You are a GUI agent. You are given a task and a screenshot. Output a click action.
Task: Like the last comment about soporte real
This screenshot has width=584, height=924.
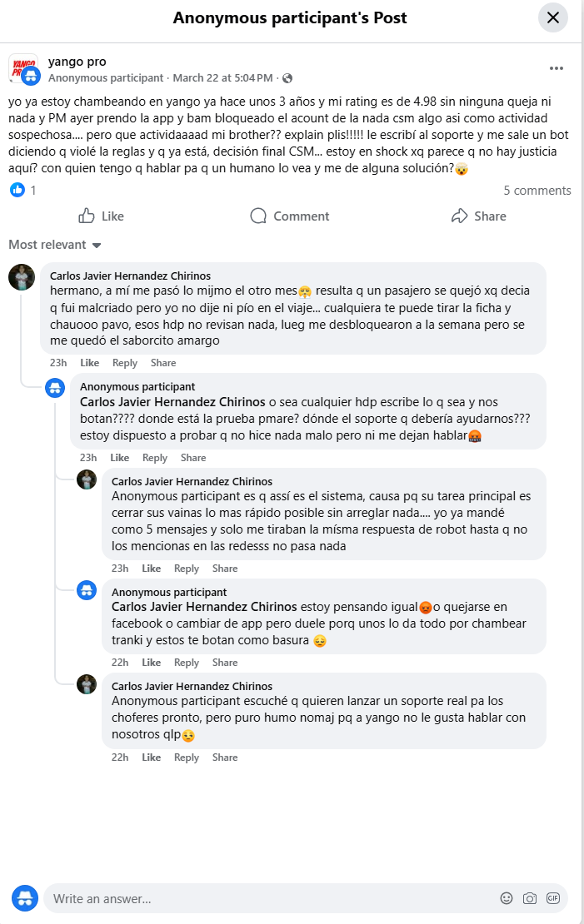151,758
